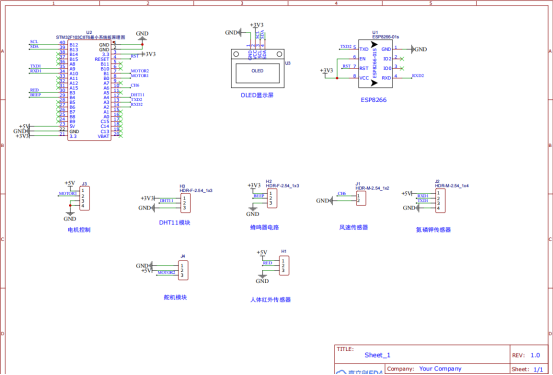Viewport: 553px width, 375px height.
Task: Select the RED net label on U2
Action: click(x=34, y=90)
